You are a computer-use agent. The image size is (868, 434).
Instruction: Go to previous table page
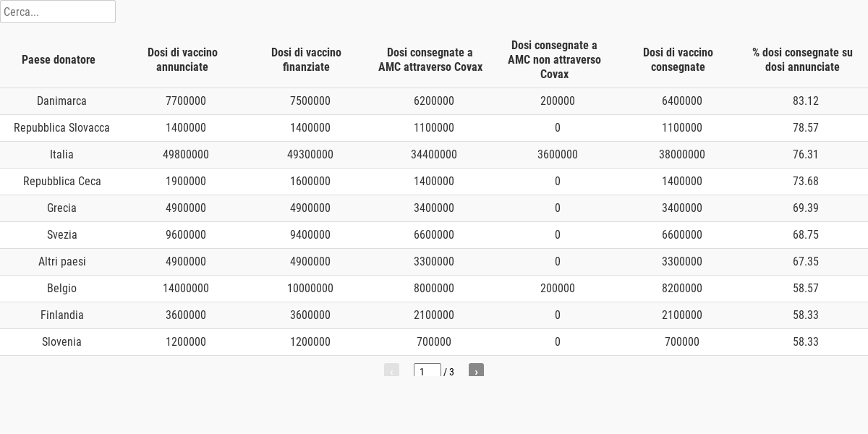391,370
